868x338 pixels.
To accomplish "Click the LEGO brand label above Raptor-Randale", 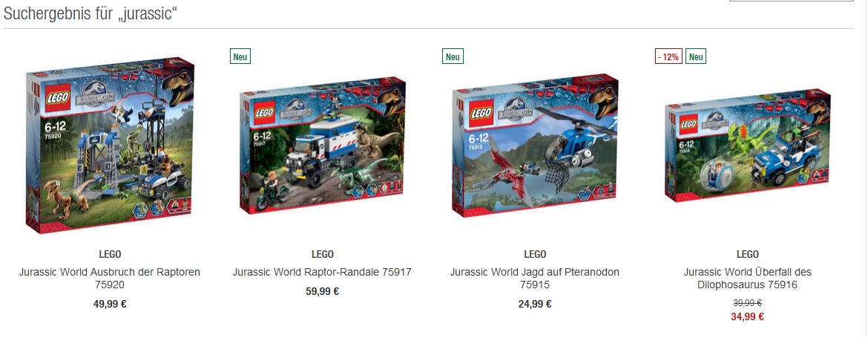I will (322, 254).
